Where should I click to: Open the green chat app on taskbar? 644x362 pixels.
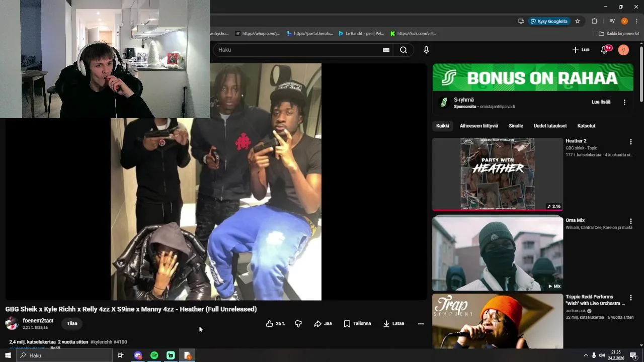click(x=171, y=355)
